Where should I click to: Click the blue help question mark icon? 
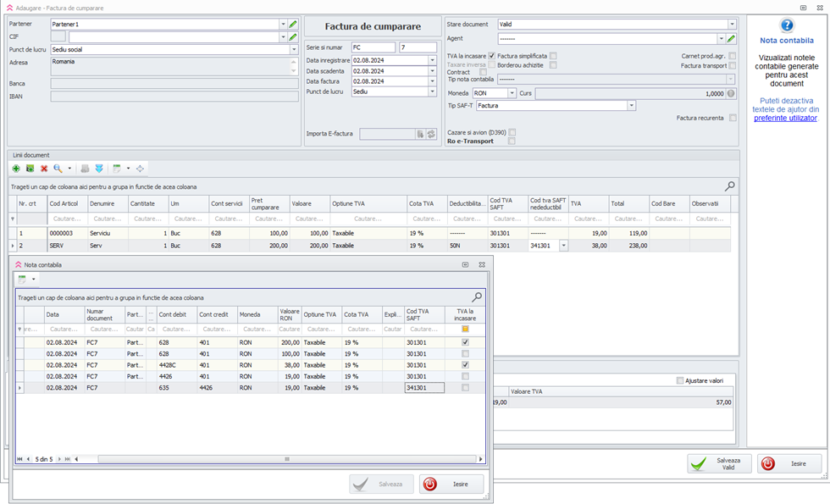pos(787,25)
